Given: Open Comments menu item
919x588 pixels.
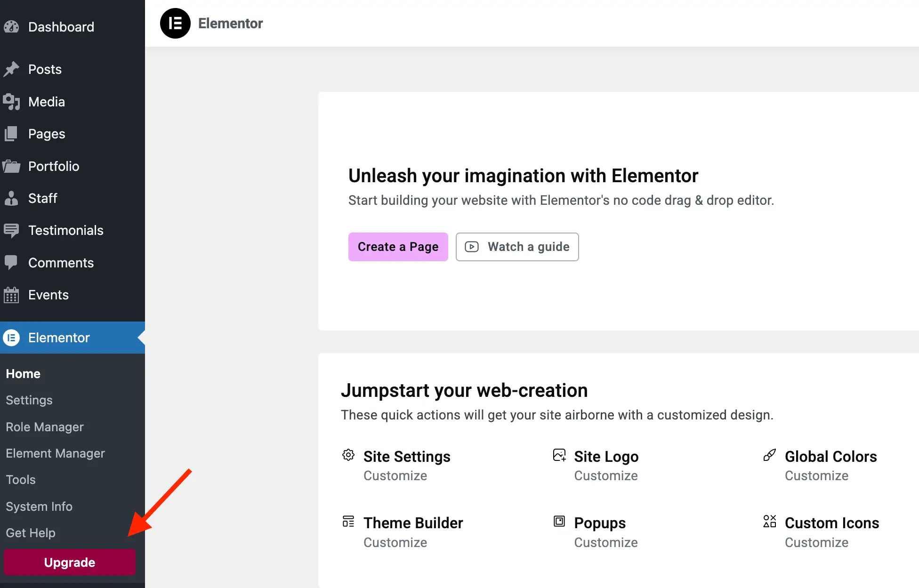Looking at the screenshot, I should pyautogui.click(x=73, y=263).
